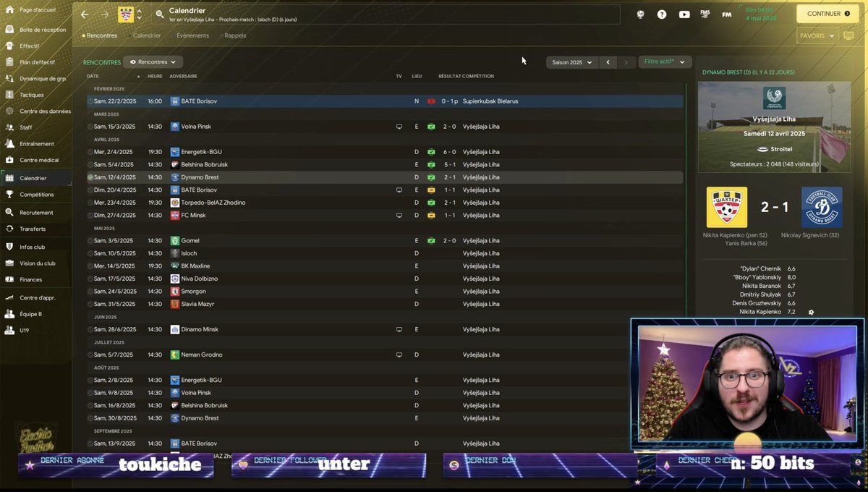
Task: Click the Shakhtyor club badge in result panel
Action: [x=726, y=208]
